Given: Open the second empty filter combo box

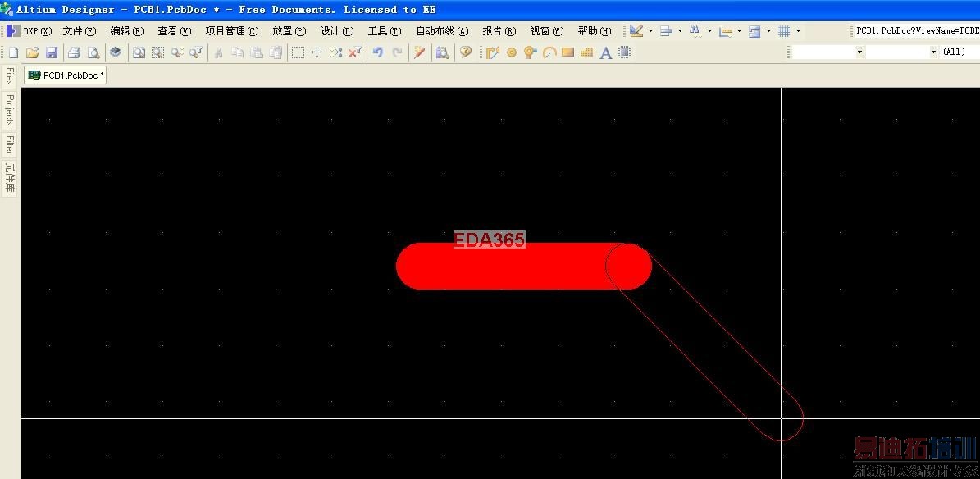Looking at the screenshot, I should [903, 52].
